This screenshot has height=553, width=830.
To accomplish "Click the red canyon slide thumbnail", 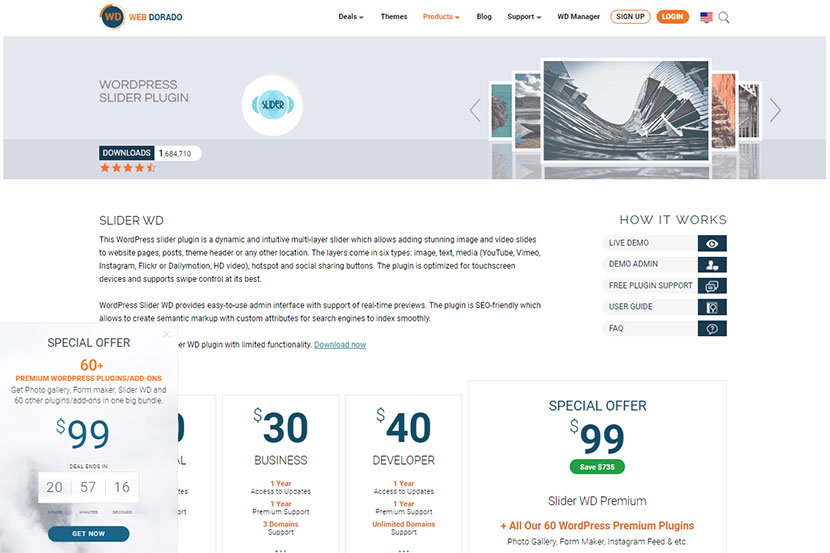I will pos(724,110).
